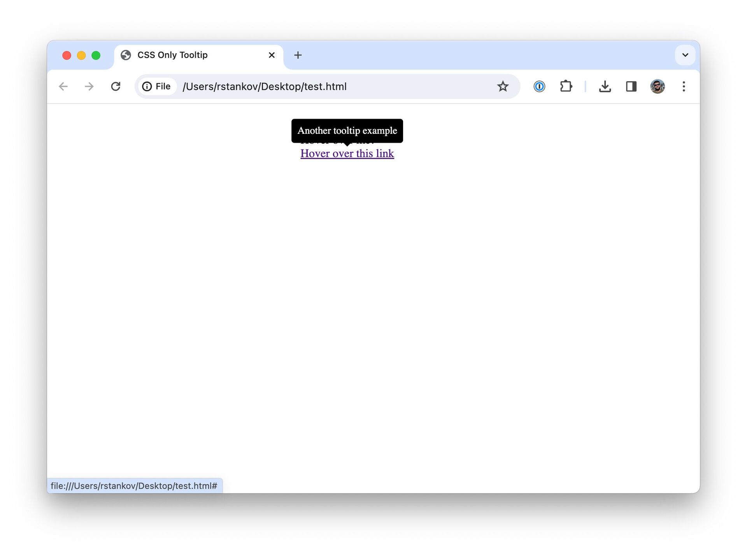
Task: Select the CSS Only Tooltip tab
Action: [x=198, y=55]
